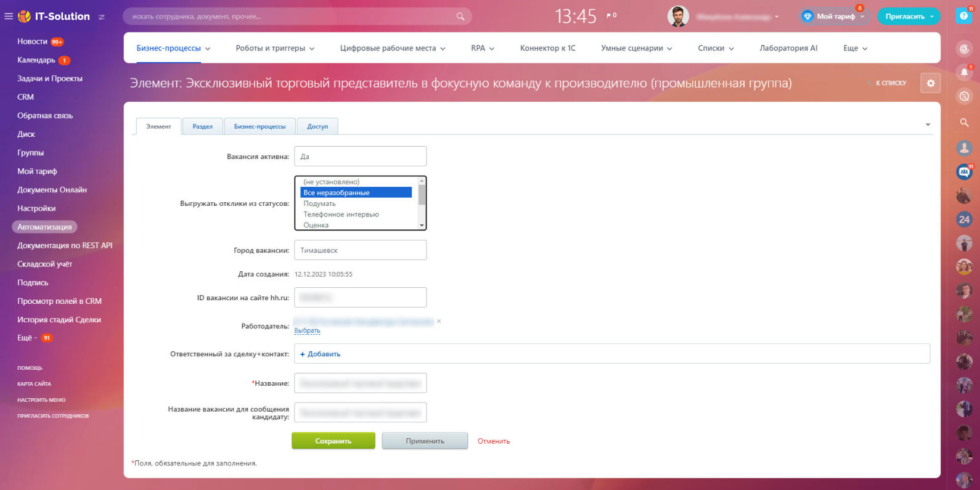Image resolution: width=980 pixels, height=490 pixels.
Task: Open Складской учёт in the sidebar
Action: point(45,264)
